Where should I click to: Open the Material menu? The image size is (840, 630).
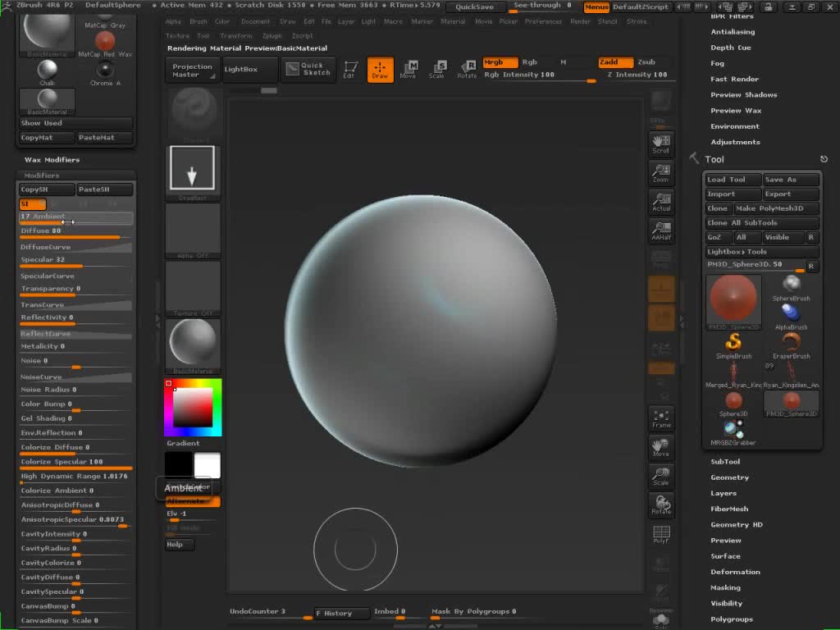point(453,21)
